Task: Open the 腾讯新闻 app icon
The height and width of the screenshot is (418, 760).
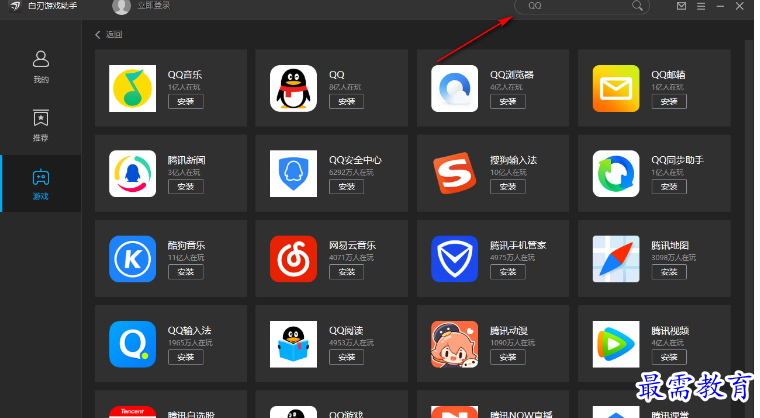Action: pyautogui.click(x=132, y=174)
